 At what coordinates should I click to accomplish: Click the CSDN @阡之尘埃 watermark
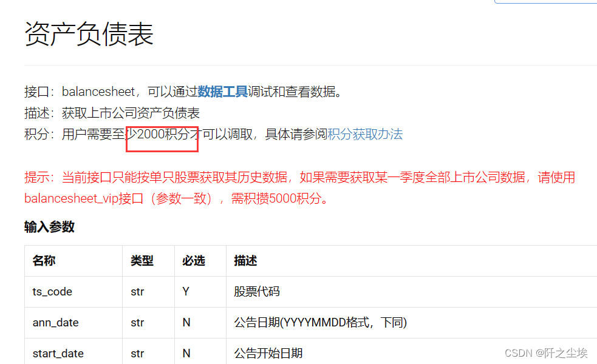[545, 352]
